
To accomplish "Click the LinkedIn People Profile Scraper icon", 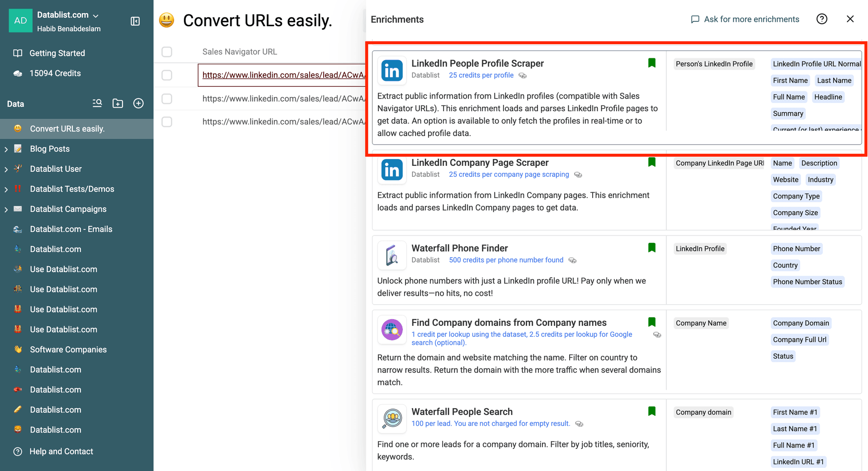I will (392, 71).
